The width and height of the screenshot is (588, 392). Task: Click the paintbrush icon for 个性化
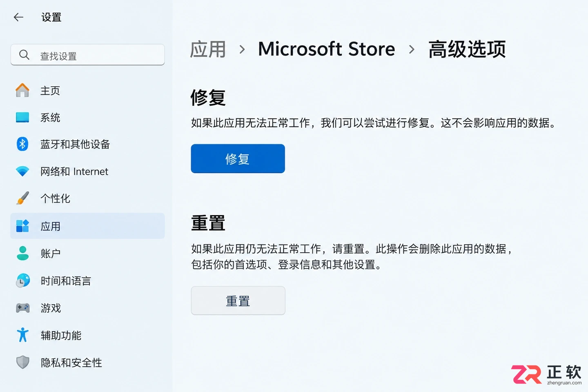22,198
